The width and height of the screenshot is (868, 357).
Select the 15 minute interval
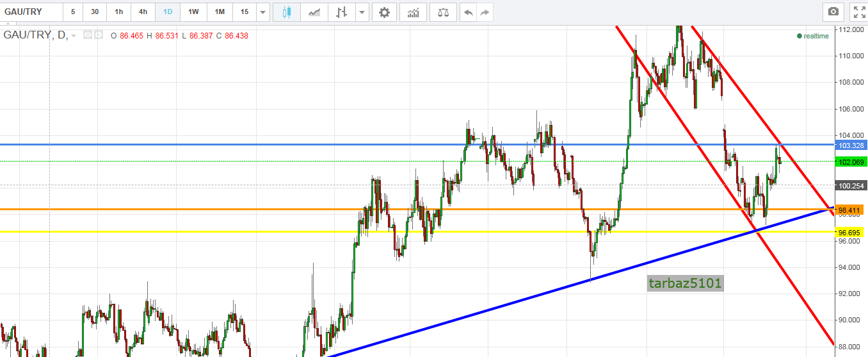pos(245,12)
